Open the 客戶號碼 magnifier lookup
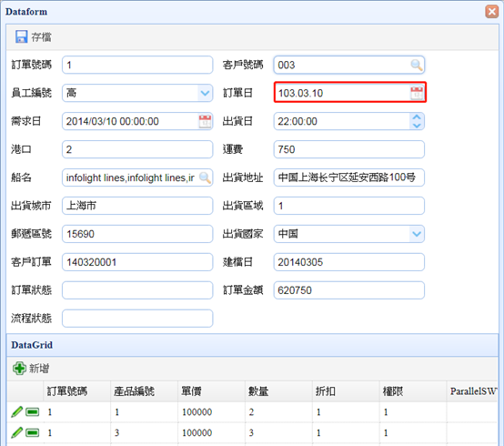Viewport: 504px width, 446px height. pos(417,65)
